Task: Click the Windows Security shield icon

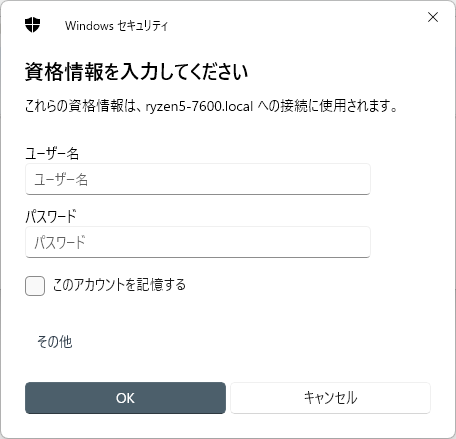Action: [32, 25]
